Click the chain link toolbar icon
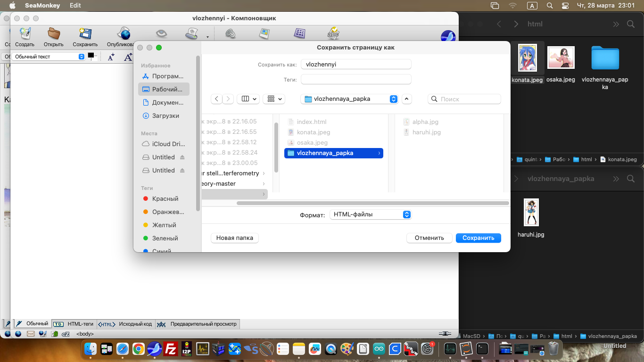 (230, 34)
